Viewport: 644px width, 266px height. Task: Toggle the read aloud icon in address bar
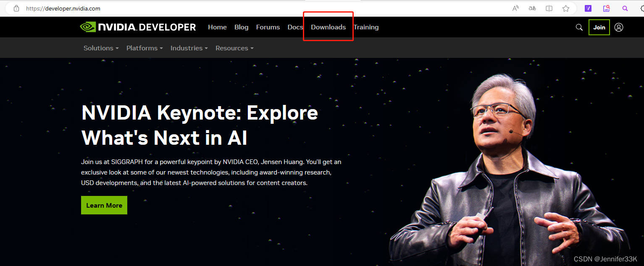pos(515,8)
